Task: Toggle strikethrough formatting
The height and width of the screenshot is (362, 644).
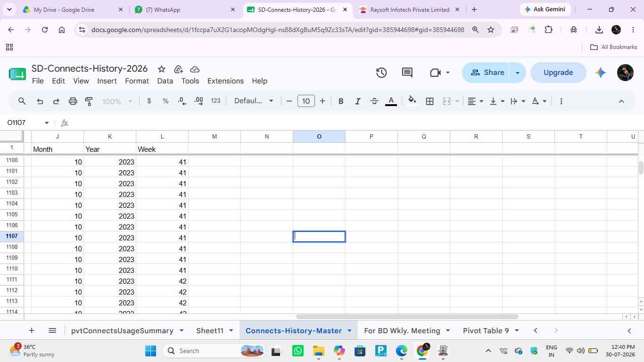Action: pos(374,101)
